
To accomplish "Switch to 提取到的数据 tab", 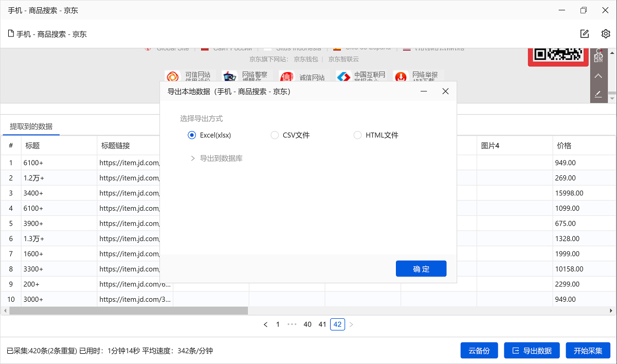I will click(x=31, y=126).
